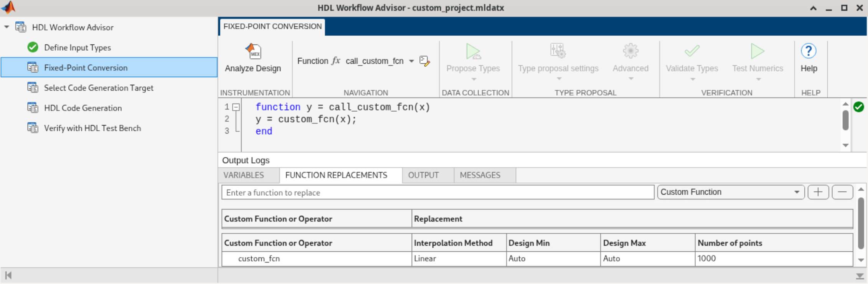Expand the Propose Types dropdown arrow

coord(474,79)
